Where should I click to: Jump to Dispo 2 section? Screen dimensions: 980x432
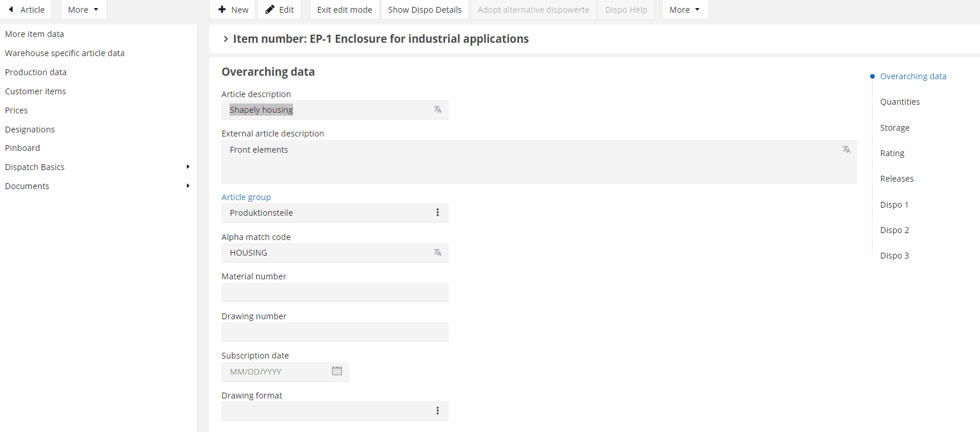(x=894, y=230)
